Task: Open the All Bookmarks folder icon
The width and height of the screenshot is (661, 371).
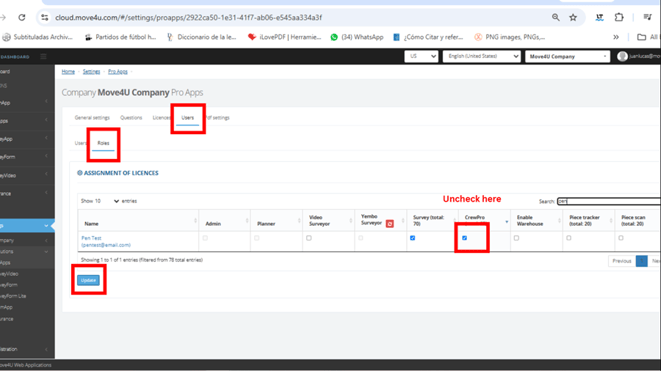Action: 641,37
